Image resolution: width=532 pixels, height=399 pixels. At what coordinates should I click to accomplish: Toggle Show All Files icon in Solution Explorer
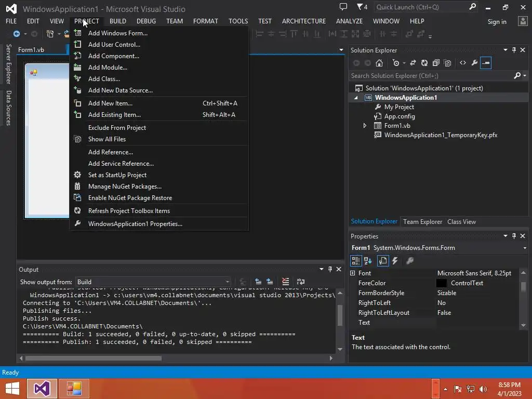447,63
